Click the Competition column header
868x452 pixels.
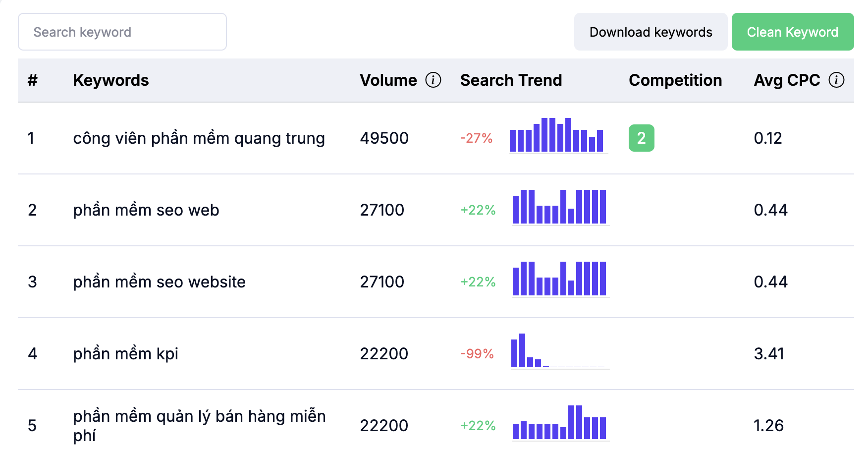click(x=675, y=80)
